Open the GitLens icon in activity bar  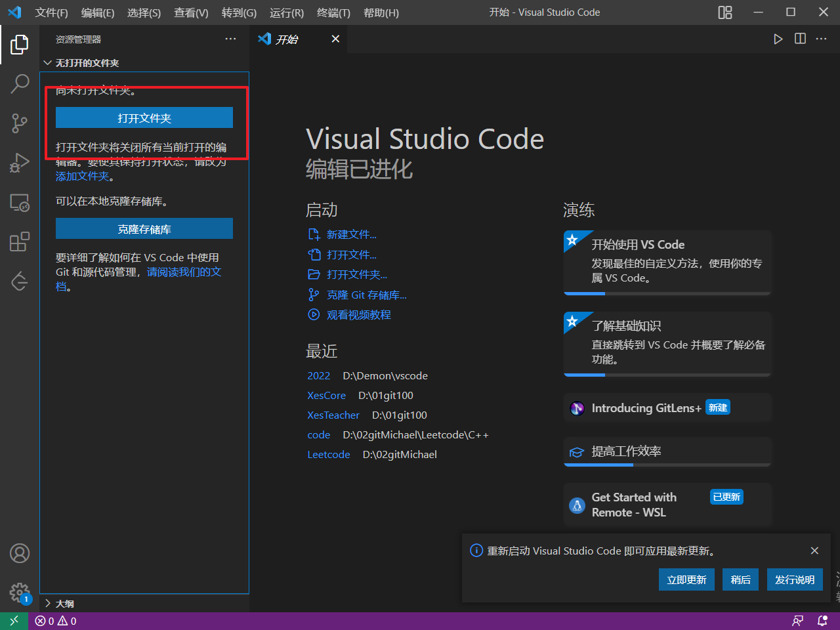point(20,281)
